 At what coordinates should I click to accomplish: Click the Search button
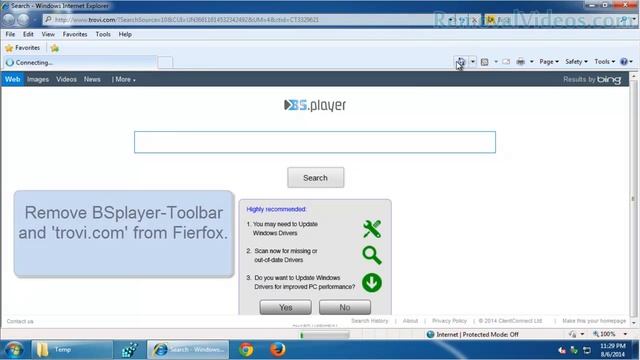[x=316, y=178]
